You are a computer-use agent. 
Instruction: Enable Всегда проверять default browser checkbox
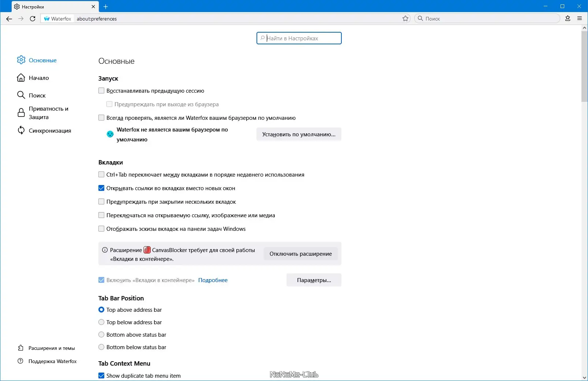[101, 118]
